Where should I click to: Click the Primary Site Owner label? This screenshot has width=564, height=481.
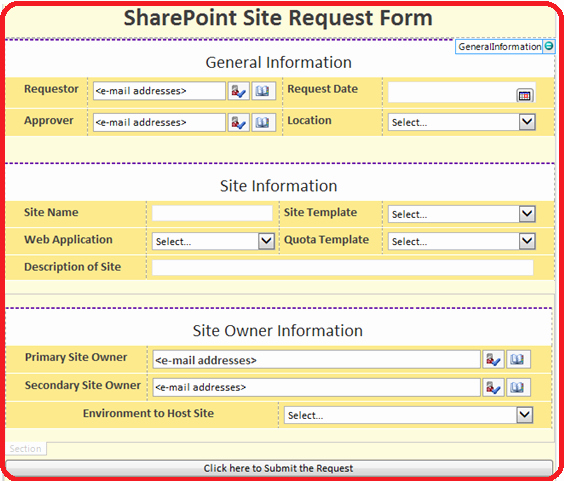tap(76, 357)
